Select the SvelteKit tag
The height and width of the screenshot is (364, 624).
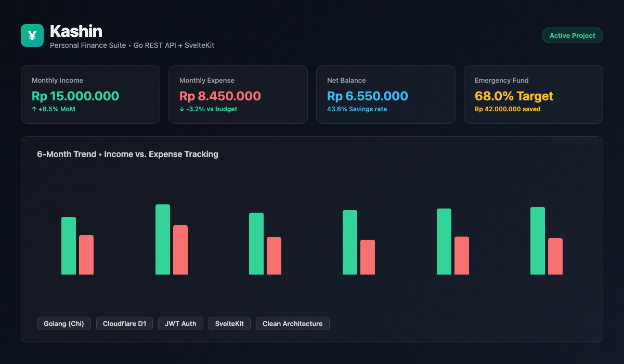[x=229, y=323]
